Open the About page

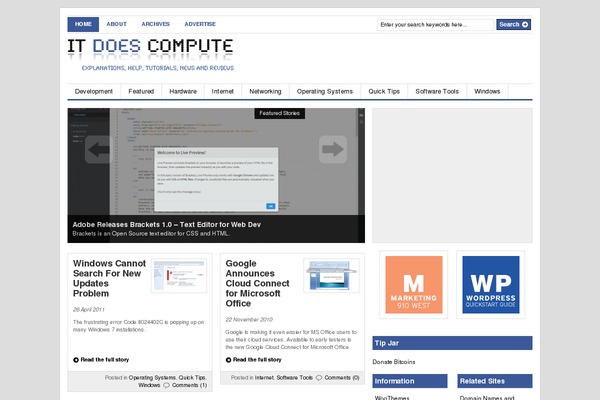pyautogui.click(x=116, y=24)
